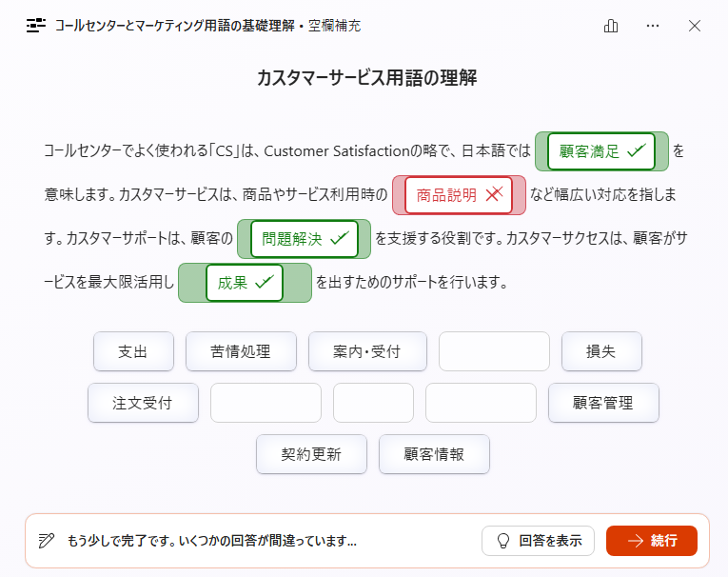The image size is (728, 577).
Task: Open the statistics bar chart icon
Action: (x=611, y=26)
